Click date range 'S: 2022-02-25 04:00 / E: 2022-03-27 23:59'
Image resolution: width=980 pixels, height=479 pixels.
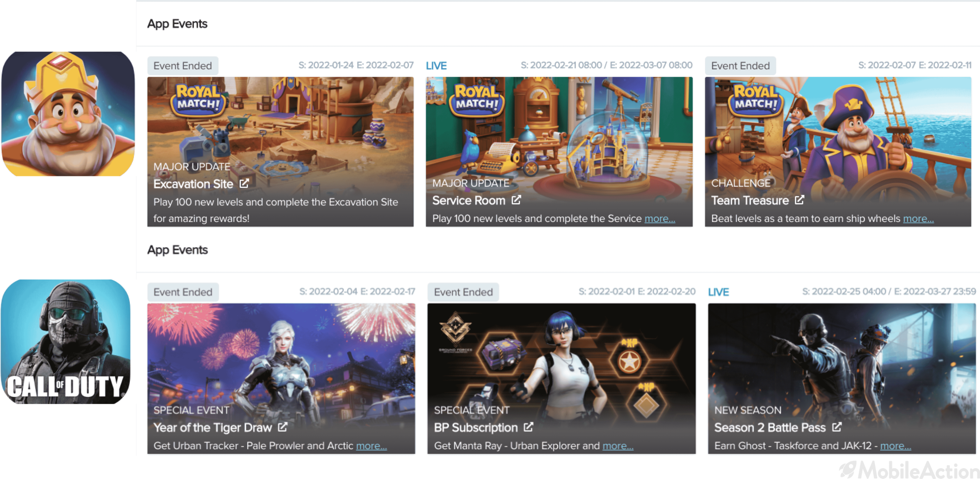tap(889, 292)
